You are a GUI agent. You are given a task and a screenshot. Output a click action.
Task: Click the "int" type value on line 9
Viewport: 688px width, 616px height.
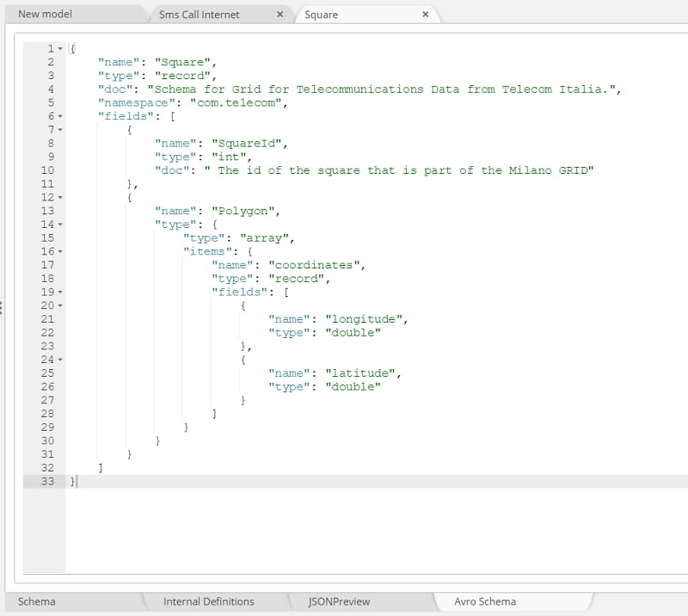(229, 157)
